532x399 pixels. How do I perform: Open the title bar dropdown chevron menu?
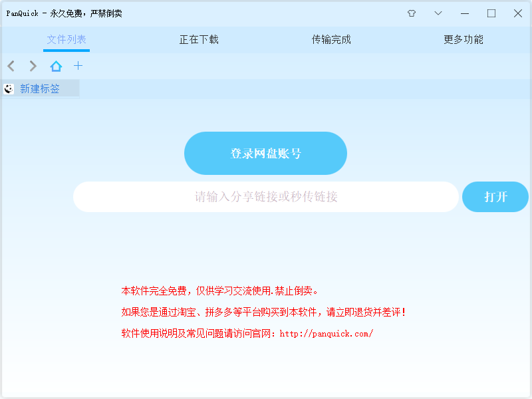[x=438, y=13]
